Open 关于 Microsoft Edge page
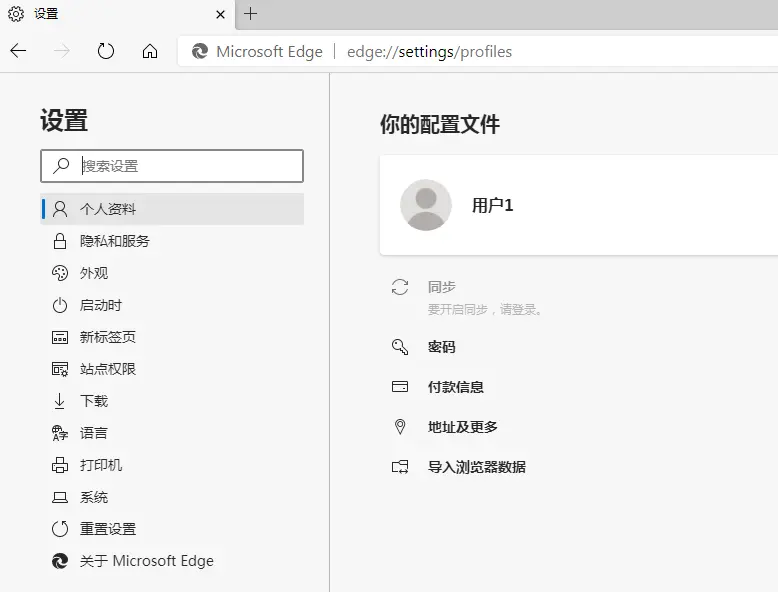The width and height of the screenshot is (778, 592). (172, 561)
